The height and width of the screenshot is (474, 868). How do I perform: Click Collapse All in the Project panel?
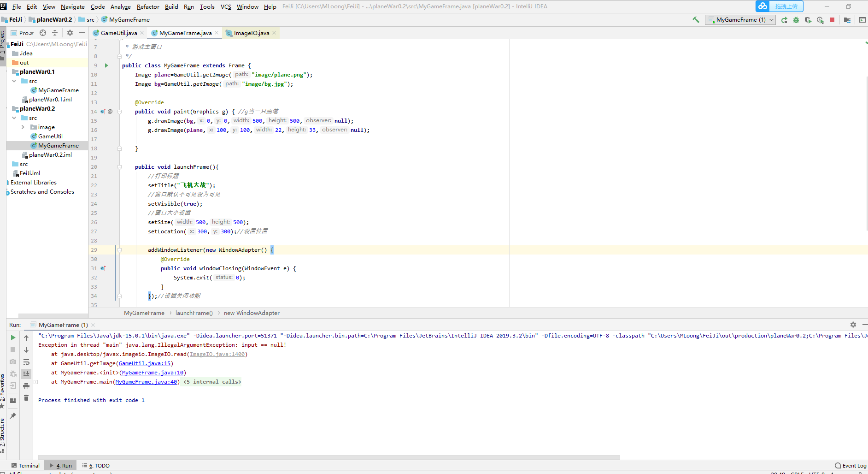point(55,33)
